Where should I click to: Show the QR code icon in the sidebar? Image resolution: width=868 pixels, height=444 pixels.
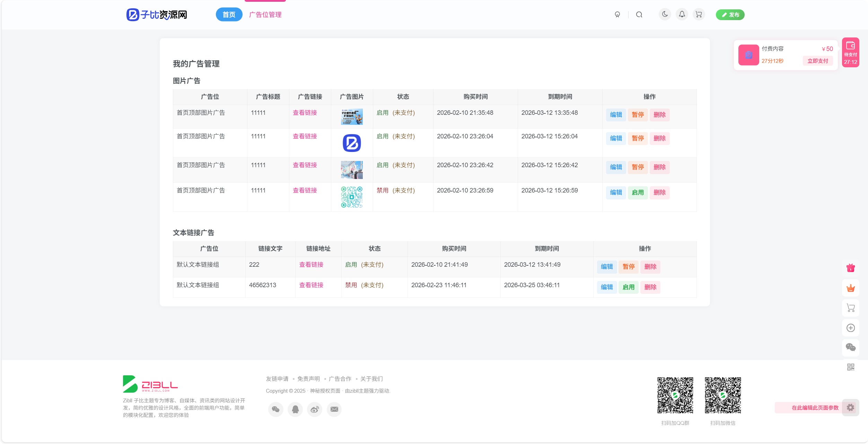[x=850, y=367]
